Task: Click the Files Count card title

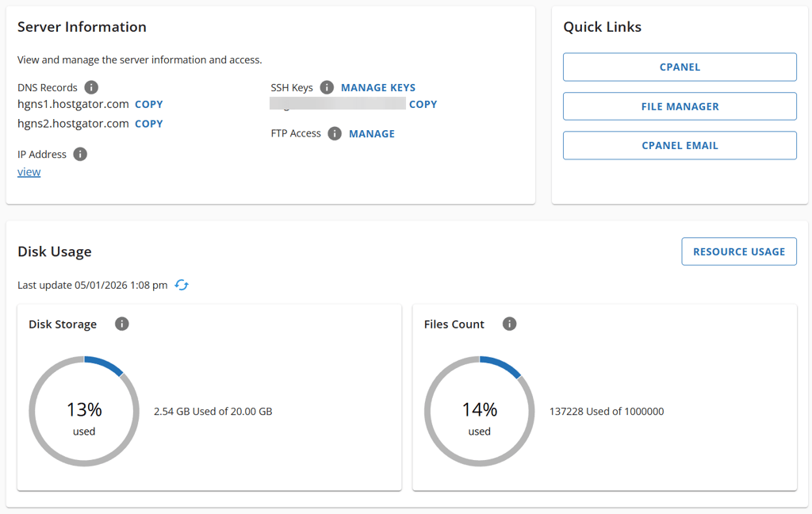Action: pos(454,324)
